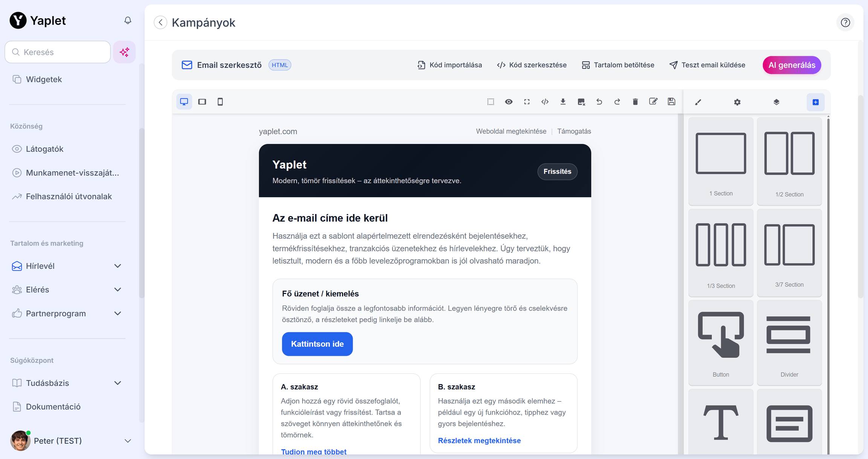The width and height of the screenshot is (868, 459).
Task: Click the floppy disk save icon
Action: point(671,101)
